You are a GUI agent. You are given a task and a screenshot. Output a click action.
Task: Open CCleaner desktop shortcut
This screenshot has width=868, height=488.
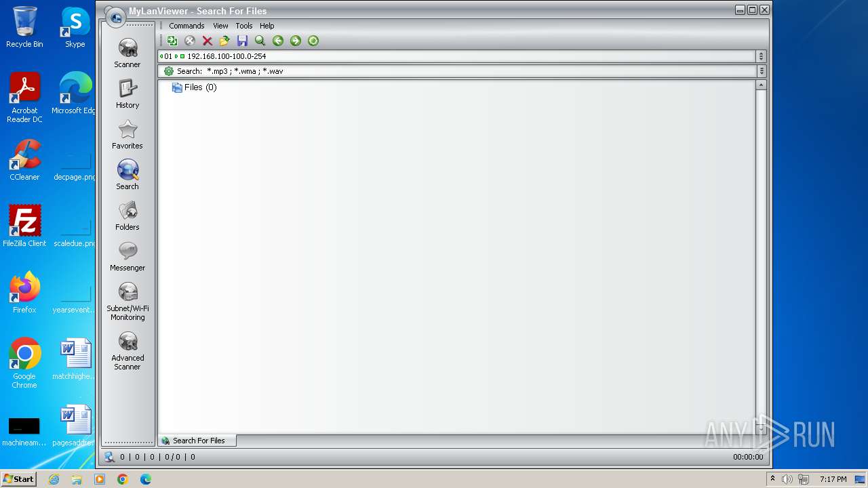click(24, 160)
